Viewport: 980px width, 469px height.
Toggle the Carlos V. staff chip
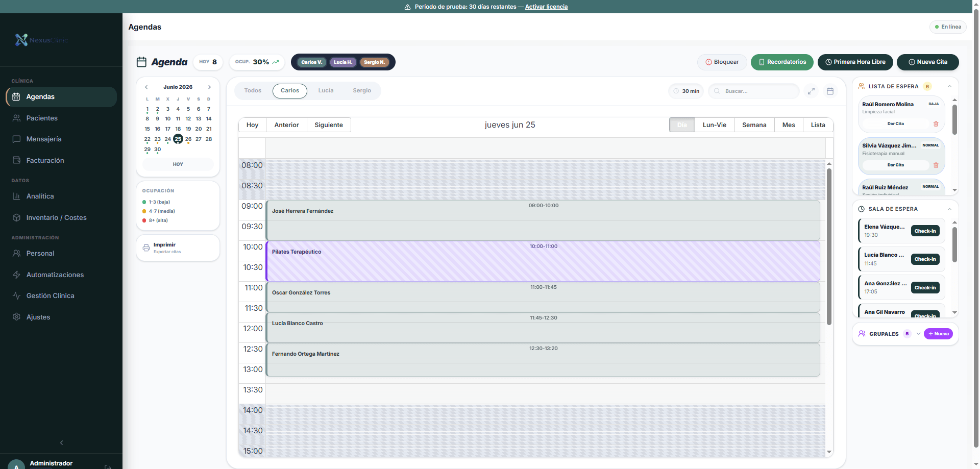pyautogui.click(x=311, y=62)
